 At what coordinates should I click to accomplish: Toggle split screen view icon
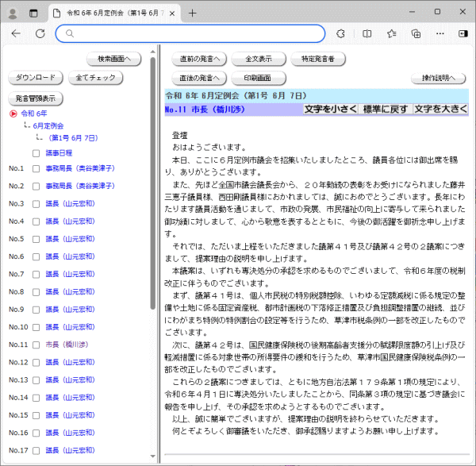(367, 33)
